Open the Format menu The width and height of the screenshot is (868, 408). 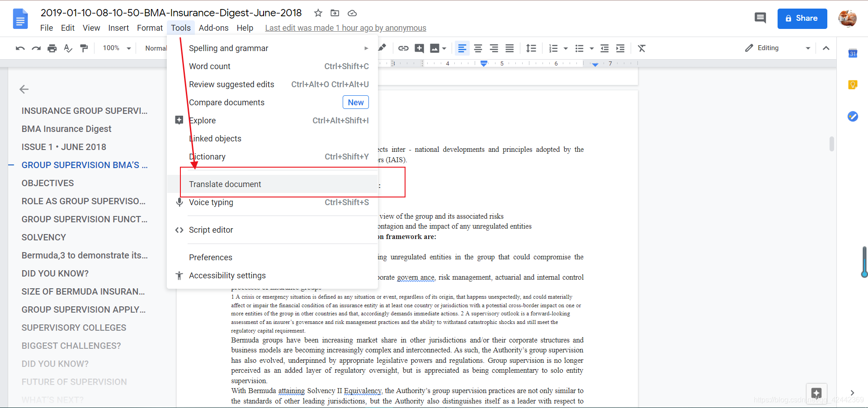(x=150, y=28)
